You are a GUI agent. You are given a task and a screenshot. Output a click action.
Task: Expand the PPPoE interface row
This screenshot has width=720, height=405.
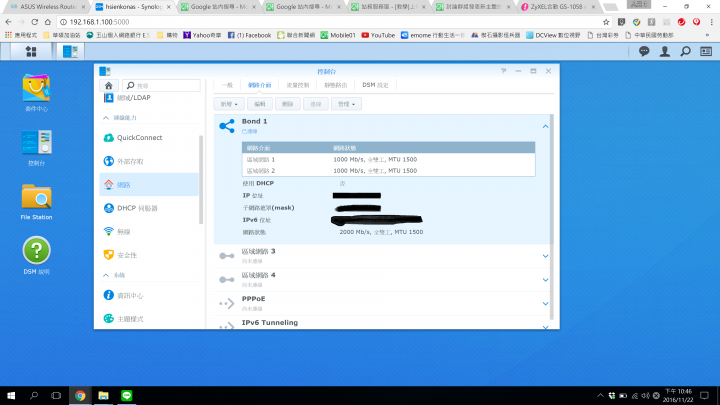(545, 304)
